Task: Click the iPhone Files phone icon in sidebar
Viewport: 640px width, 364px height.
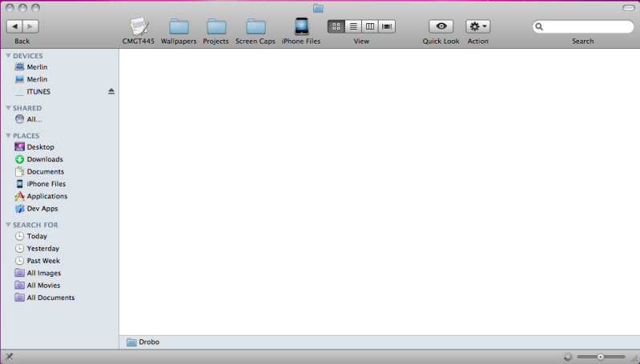Action: [x=19, y=184]
